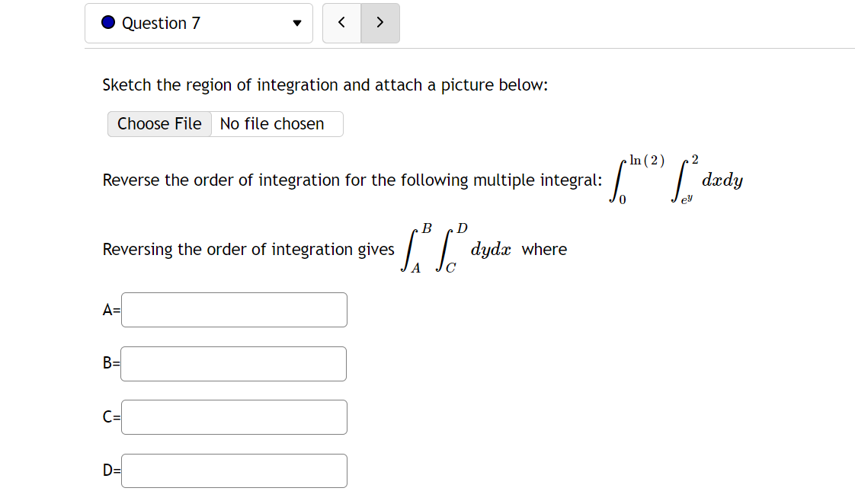Screen dimensions: 855x504
Task: Click inside the A= answer field
Action: click(233, 310)
